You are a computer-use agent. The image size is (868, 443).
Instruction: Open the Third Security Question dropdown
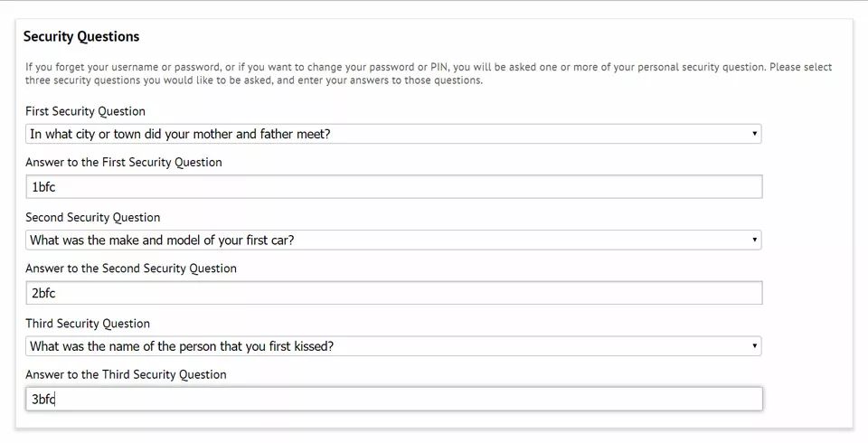click(x=393, y=346)
